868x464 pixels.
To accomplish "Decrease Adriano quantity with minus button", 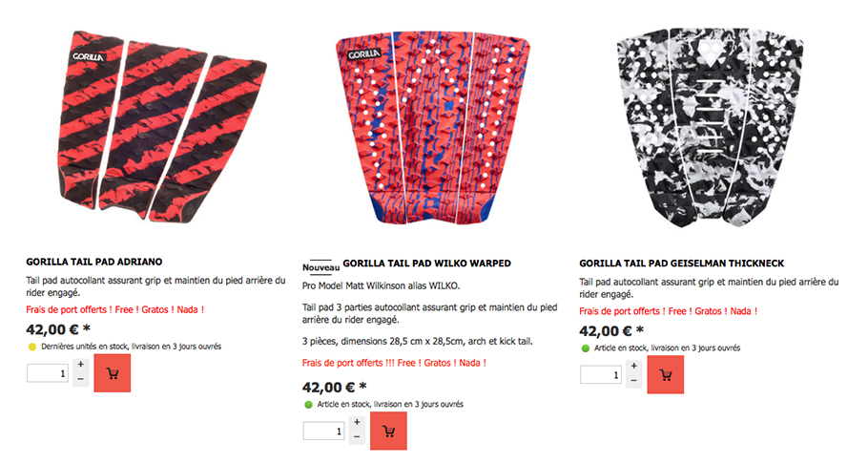I will (81, 379).
